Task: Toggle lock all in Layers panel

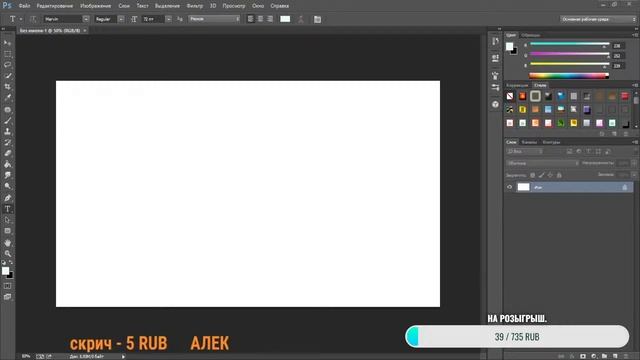Action: click(x=559, y=175)
